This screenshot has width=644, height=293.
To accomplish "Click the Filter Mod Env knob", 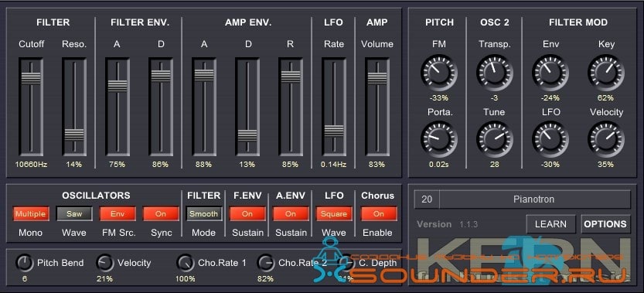I will click(x=550, y=73).
